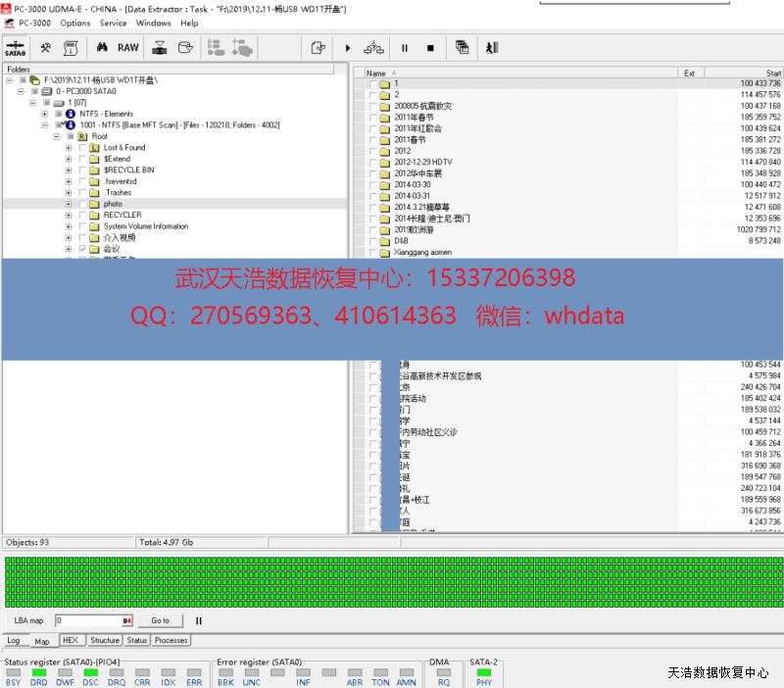Click the green LBA sector map grid
784x688 pixels.
pos(392,580)
